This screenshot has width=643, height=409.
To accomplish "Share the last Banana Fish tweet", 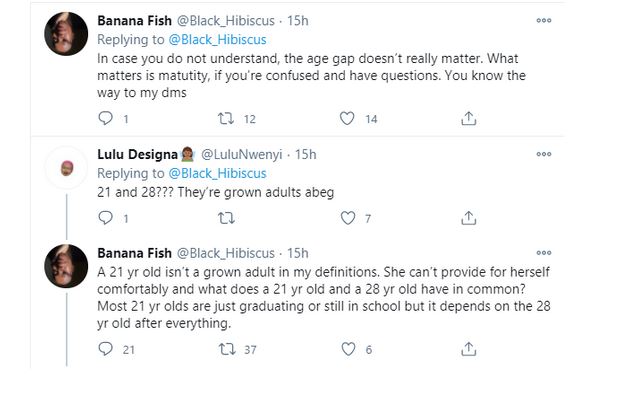I will click(x=468, y=349).
